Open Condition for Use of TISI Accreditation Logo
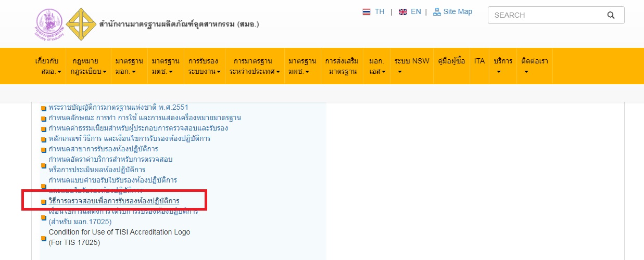 click(x=119, y=232)
